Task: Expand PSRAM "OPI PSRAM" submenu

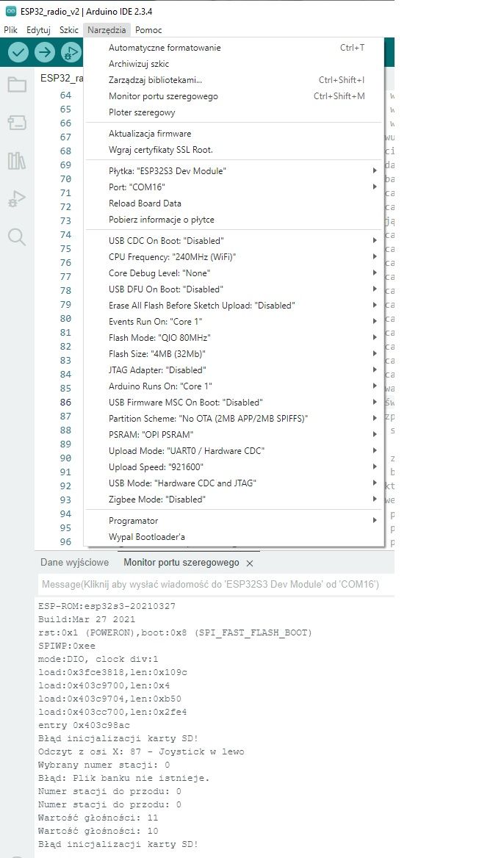Action: 234,434
